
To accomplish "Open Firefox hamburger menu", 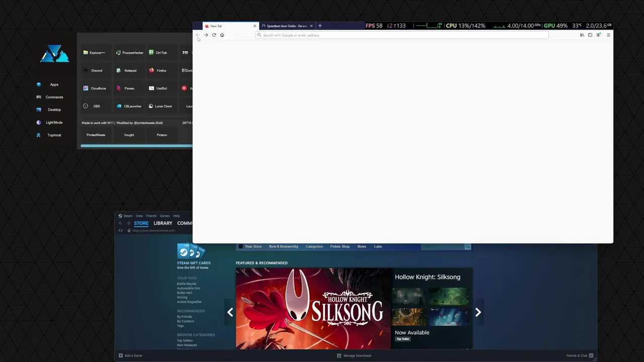I will (x=608, y=35).
